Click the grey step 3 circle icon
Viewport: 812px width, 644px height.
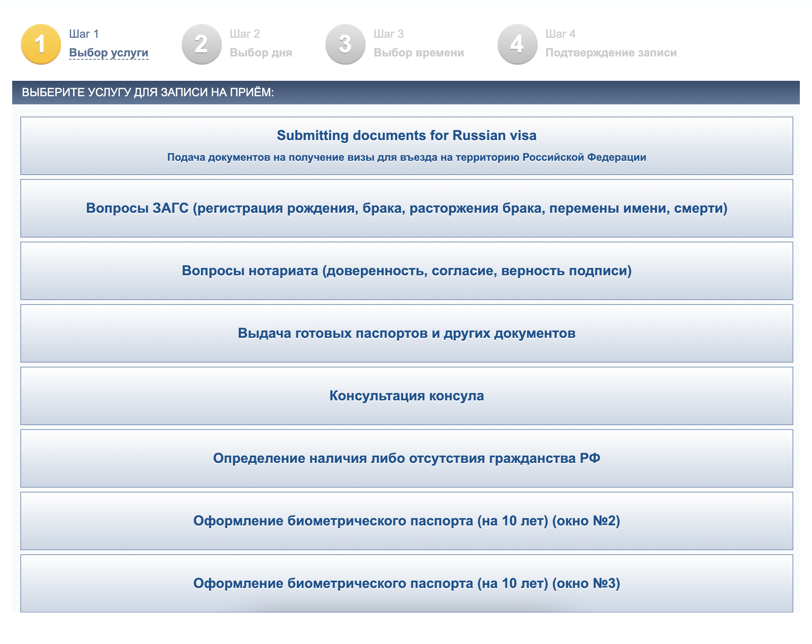[345, 44]
